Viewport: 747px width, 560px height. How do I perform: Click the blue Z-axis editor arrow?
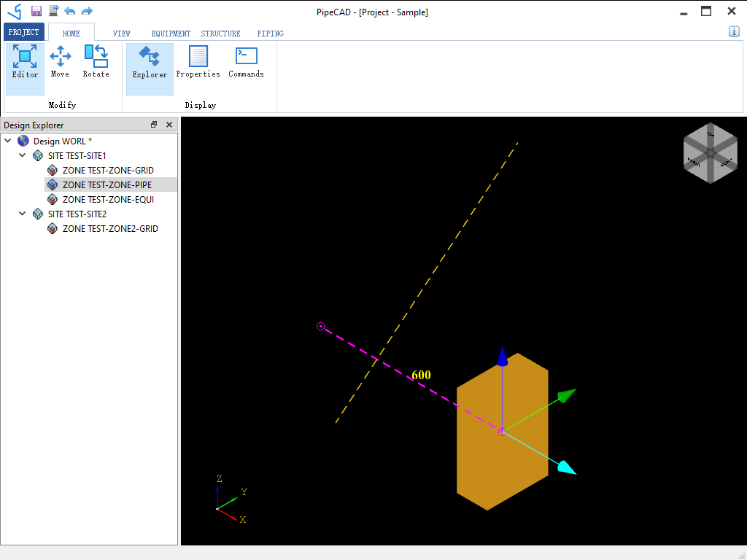[502, 357]
